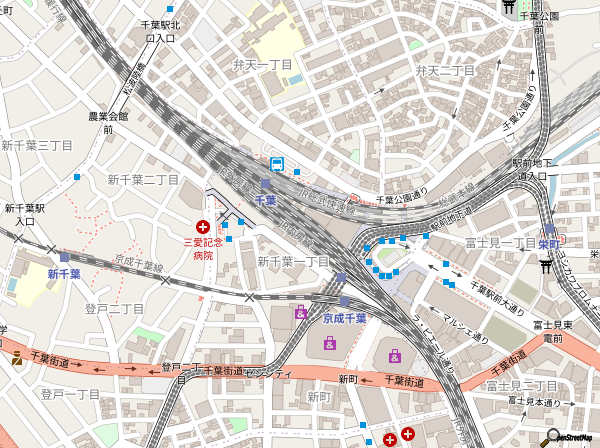Click the purple shop icon north of 新町 千葉街道
600x448 pixels.
coord(396,355)
